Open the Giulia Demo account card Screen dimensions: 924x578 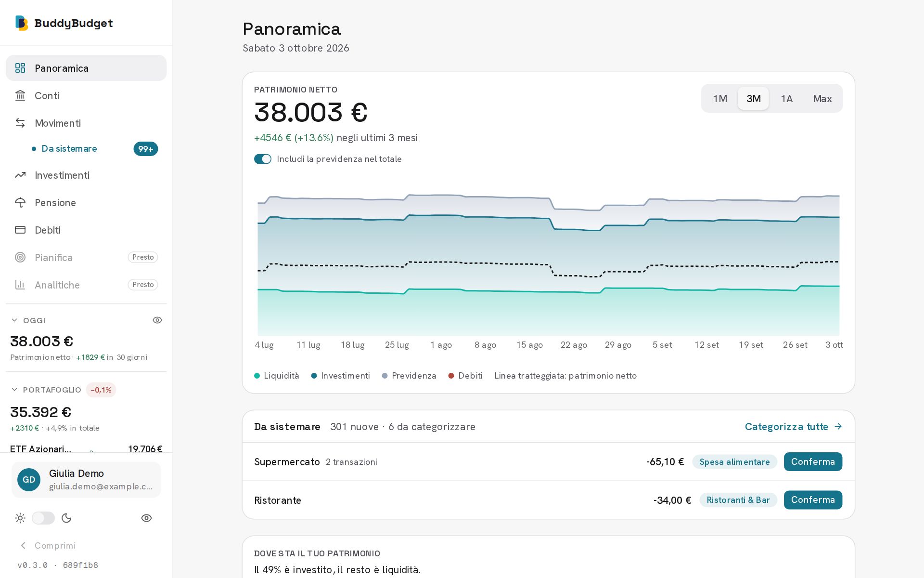point(86,479)
